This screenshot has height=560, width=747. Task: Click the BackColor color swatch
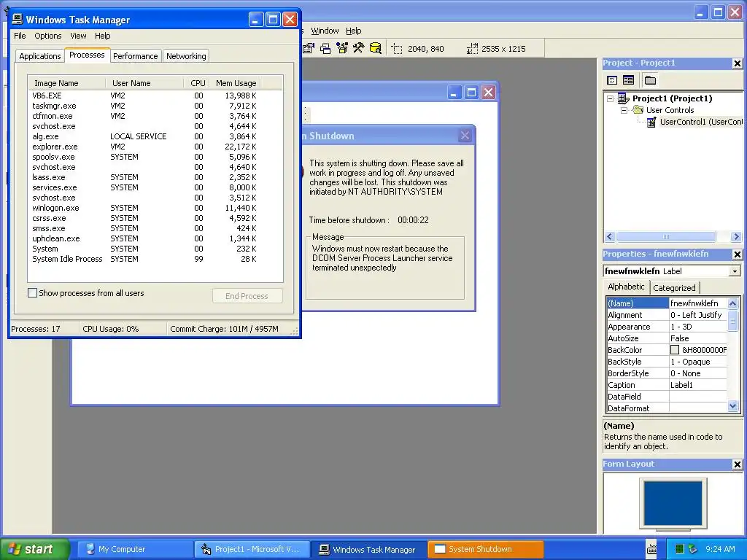pyautogui.click(x=675, y=350)
